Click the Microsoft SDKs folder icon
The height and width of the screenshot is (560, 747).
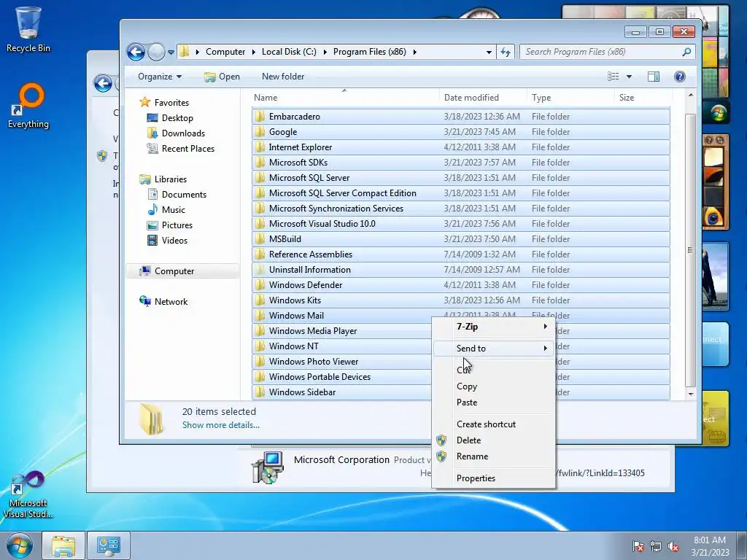click(260, 163)
